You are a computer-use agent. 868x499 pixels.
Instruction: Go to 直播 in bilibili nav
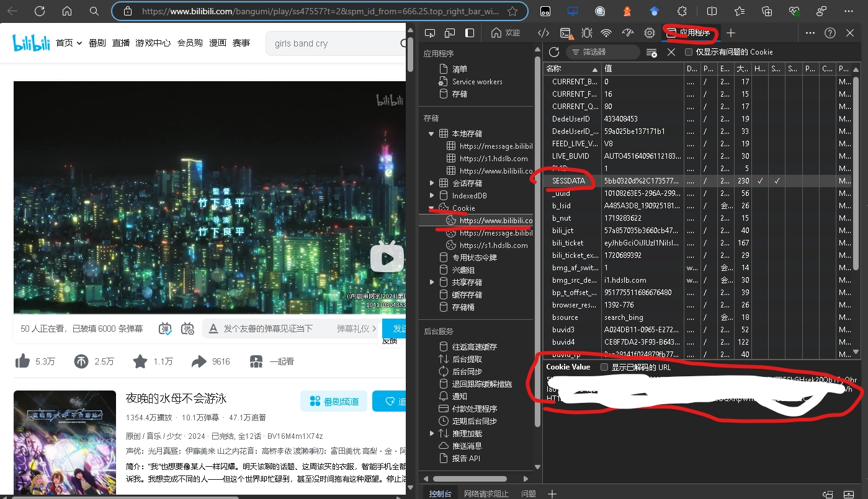click(121, 43)
